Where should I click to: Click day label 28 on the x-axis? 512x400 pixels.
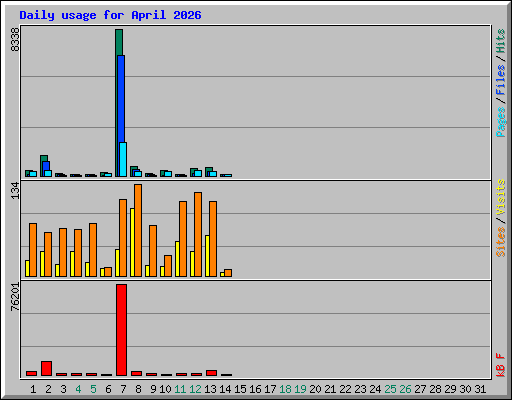click(x=435, y=389)
